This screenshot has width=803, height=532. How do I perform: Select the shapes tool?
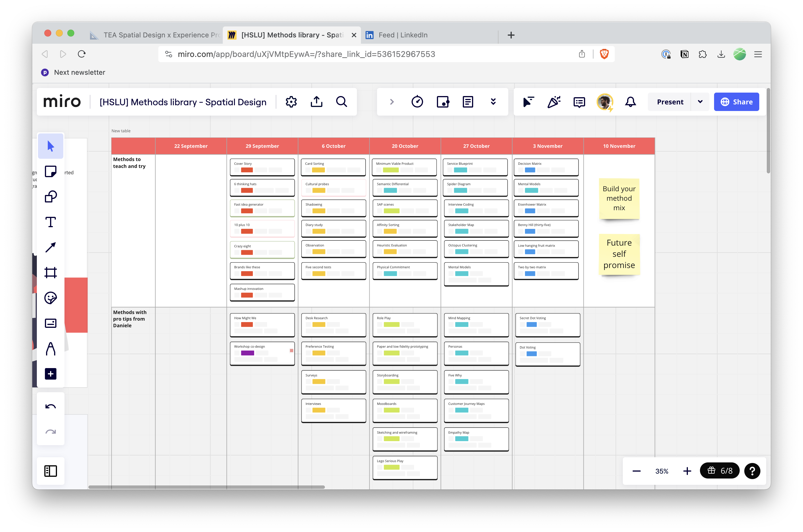[51, 197]
